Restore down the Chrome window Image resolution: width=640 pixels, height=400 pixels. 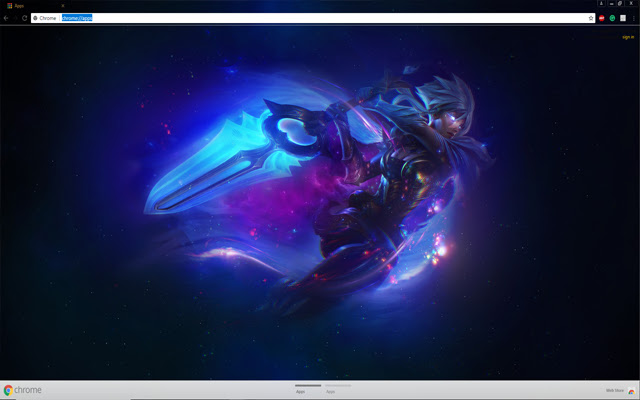pos(620,3)
